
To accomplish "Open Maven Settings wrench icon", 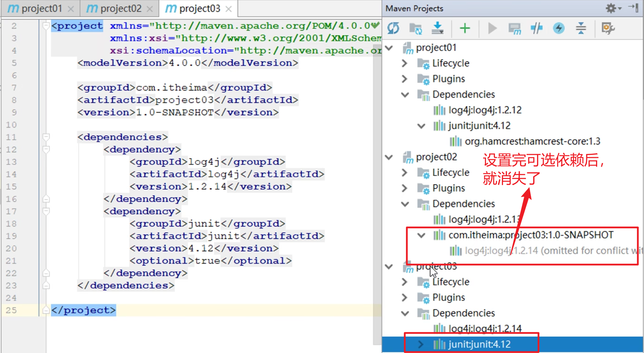I will [x=608, y=28].
